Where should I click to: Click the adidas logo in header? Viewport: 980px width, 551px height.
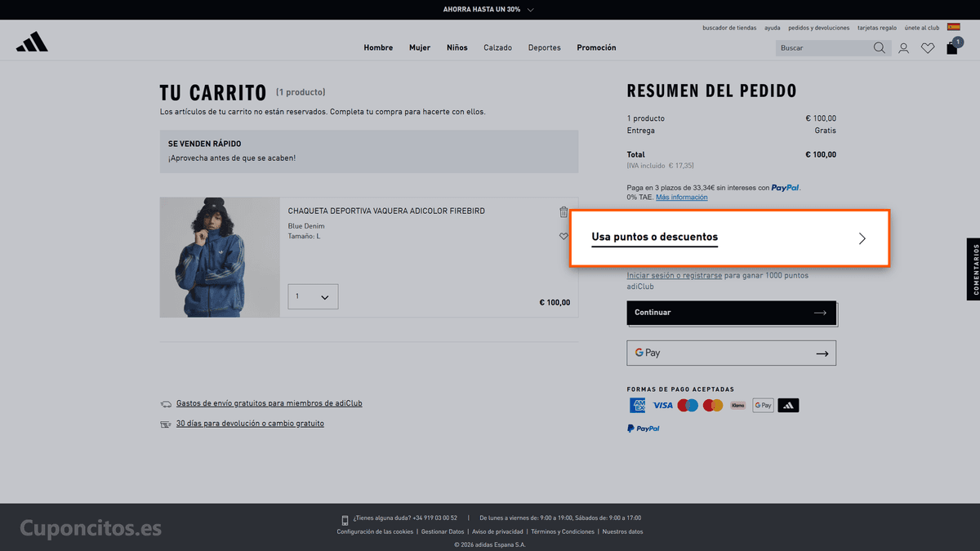(32, 42)
